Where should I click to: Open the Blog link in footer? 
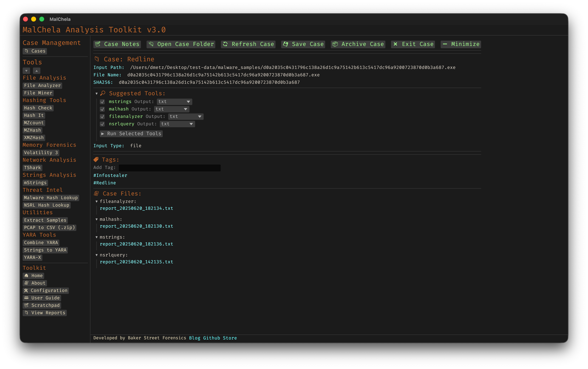coord(195,338)
